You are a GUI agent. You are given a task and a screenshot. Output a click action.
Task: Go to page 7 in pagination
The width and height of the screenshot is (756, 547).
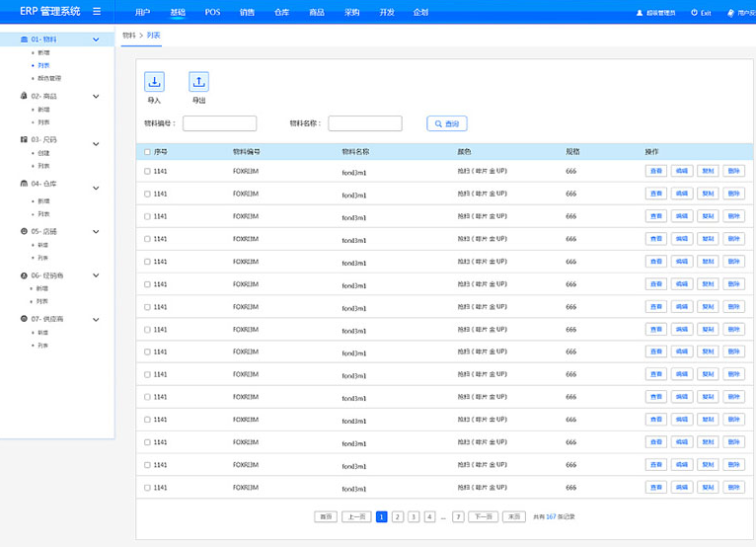pyautogui.click(x=458, y=516)
